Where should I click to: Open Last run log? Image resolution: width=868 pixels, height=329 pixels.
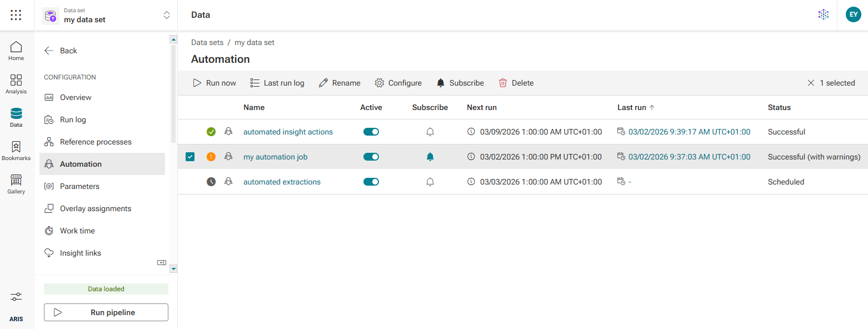point(277,83)
